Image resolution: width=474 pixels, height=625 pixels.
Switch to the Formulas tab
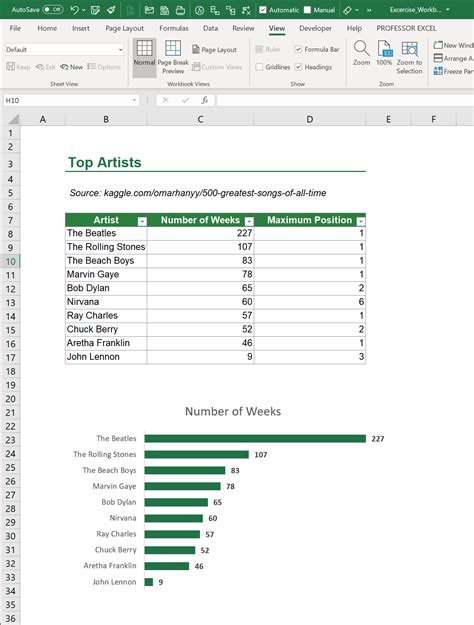click(174, 28)
